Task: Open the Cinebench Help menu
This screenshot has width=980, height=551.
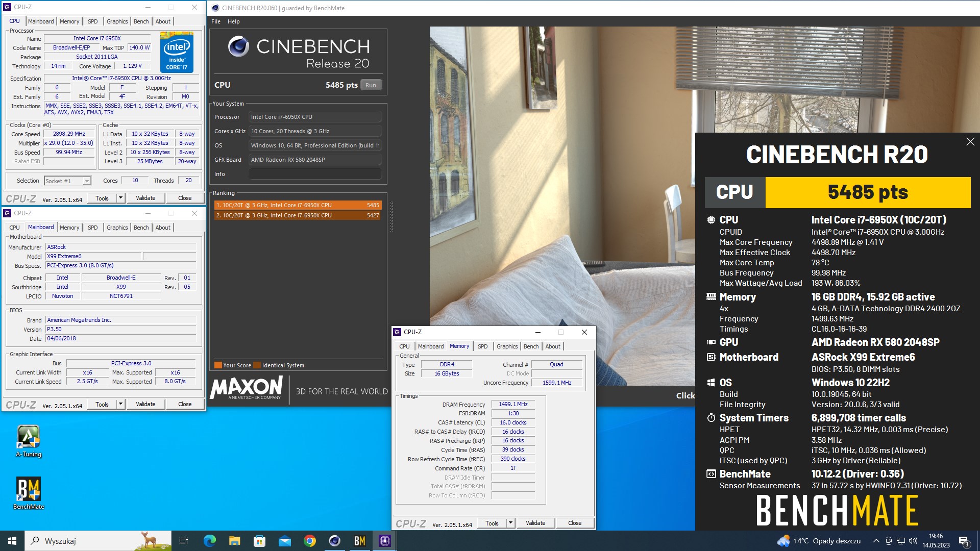Action: click(234, 21)
